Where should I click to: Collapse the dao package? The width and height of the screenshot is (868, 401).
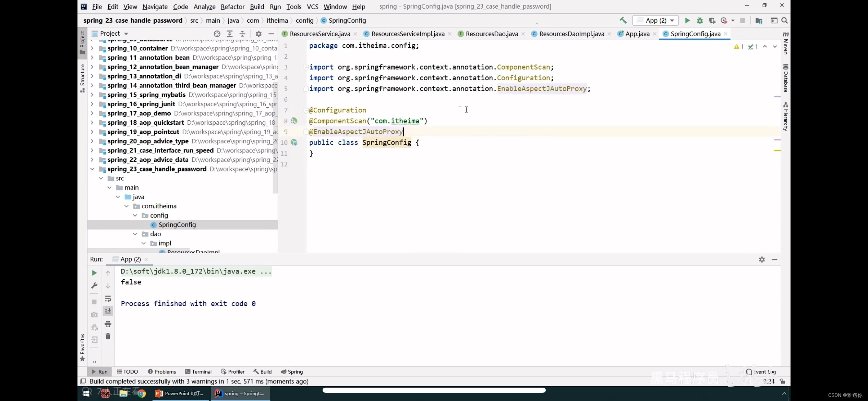coord(135,234)
